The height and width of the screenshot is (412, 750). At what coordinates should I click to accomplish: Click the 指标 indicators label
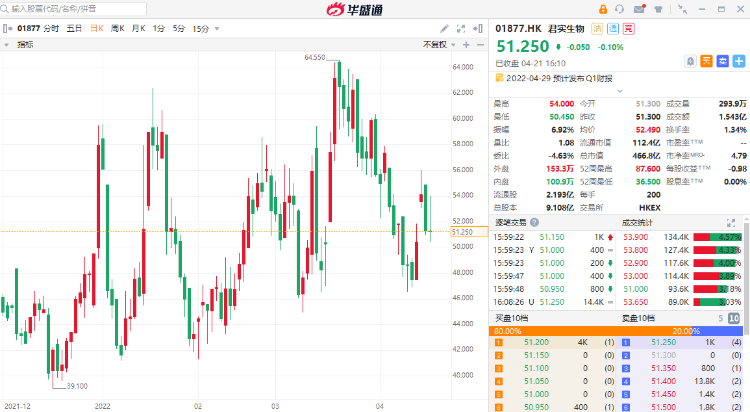(25, 45)
